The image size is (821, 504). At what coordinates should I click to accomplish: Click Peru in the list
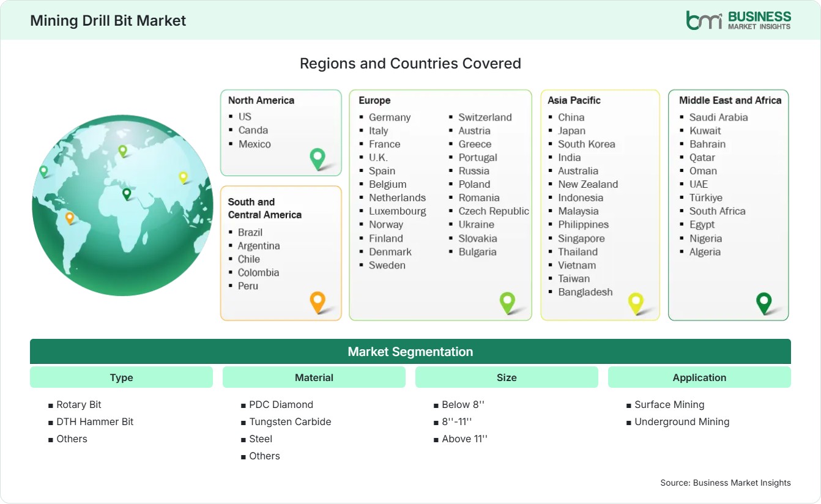[248, 286]
